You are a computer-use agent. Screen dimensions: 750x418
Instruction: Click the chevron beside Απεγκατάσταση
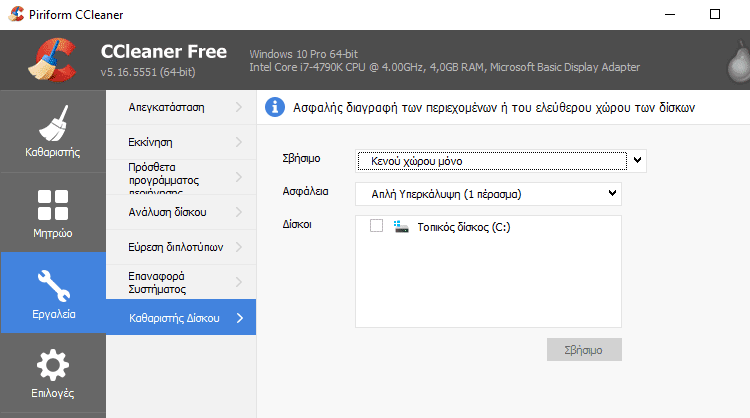coord(239,107)
